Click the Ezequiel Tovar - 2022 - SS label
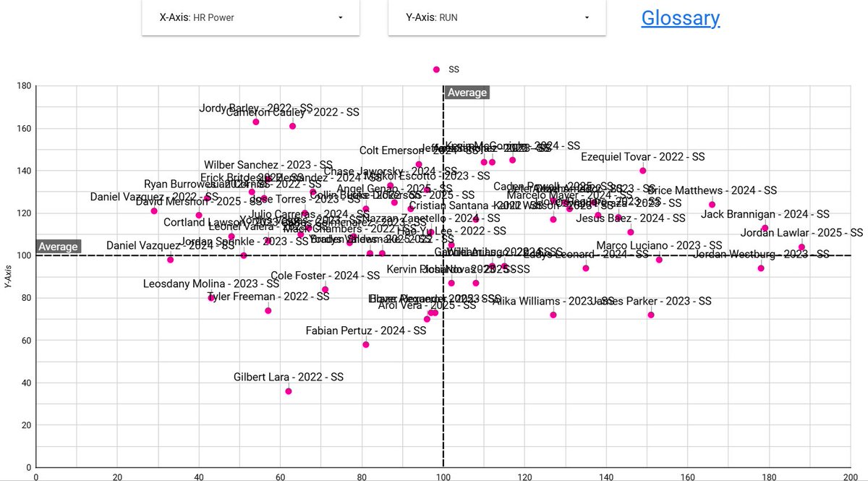The width and height of the screenshot is (868, 481). (643, 156)
